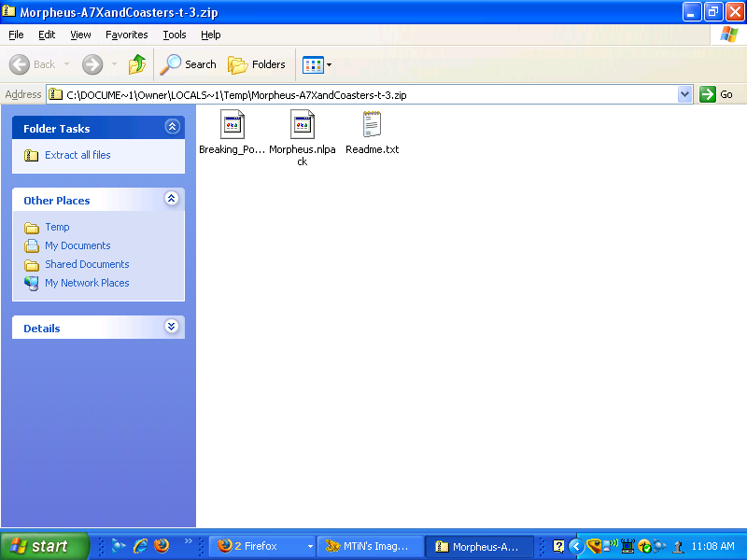Open the Search pane
The height and width of the screenshot is (560, 747).
pos(189,64)
